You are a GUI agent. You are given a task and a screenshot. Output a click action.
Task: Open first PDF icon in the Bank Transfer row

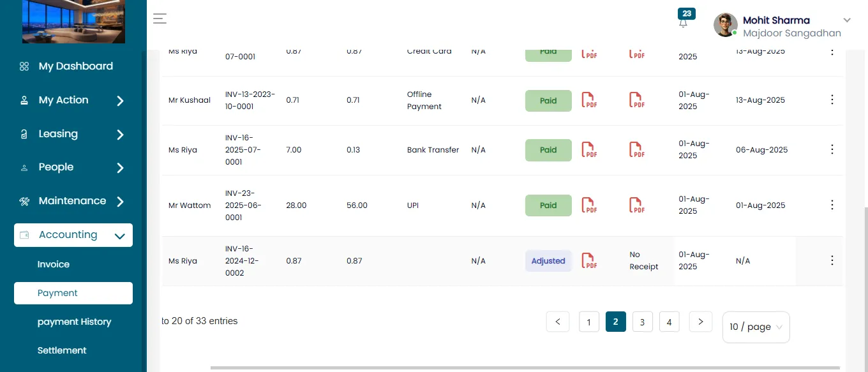(x=589, y=150)
